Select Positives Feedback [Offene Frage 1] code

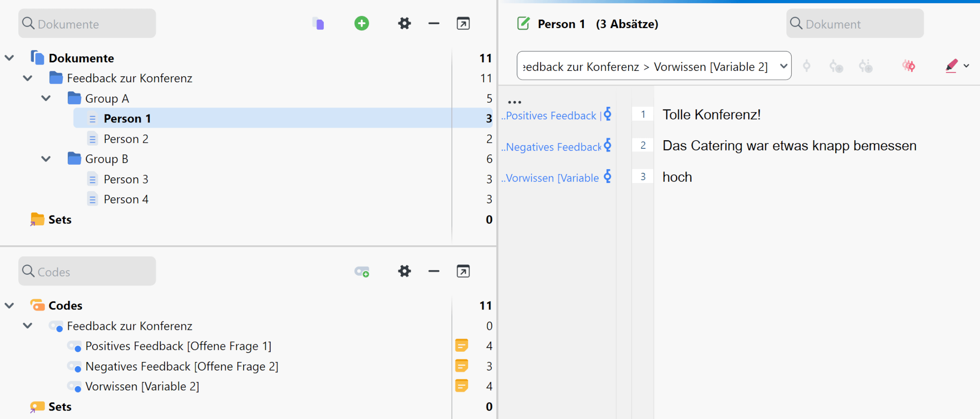click(x=178, y=346)
